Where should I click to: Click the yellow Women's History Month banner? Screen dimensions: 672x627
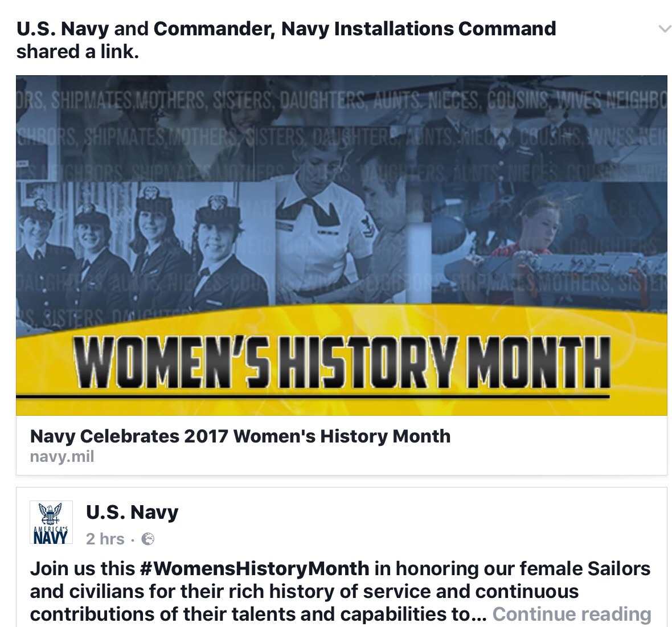pyautogui.click(x=342, y=363)
